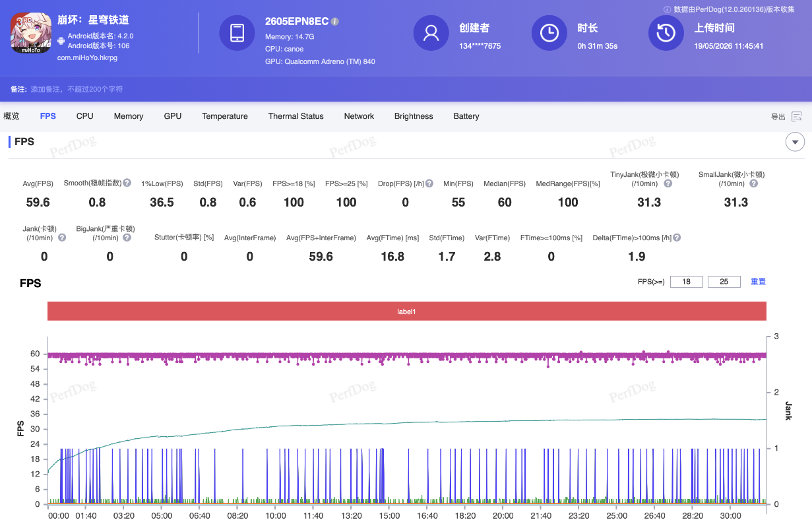812x522 pixels.
Task: Click the Honkai Star Rail game app icon
Action: (30, 33)
